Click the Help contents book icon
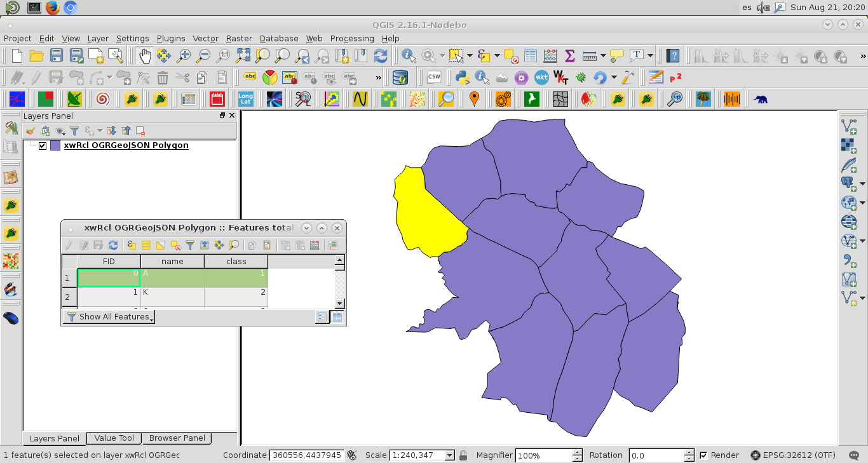868x463 pixels. 673,56
